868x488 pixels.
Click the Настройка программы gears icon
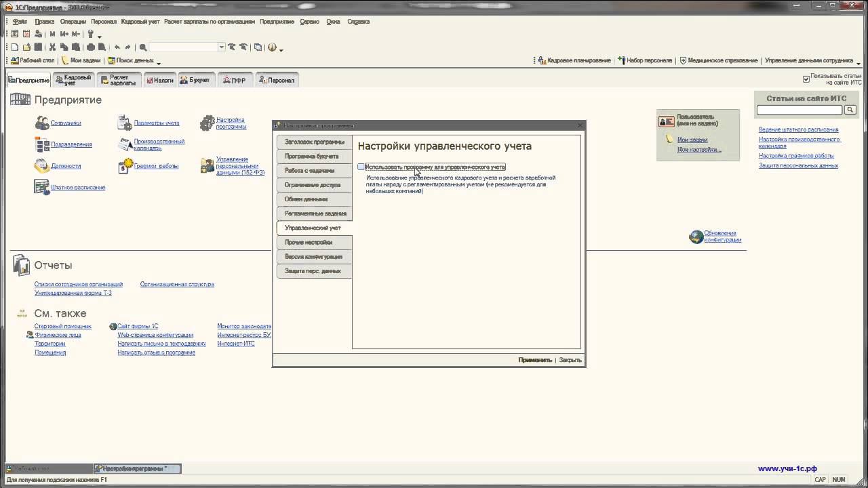(x=207, y=123)
